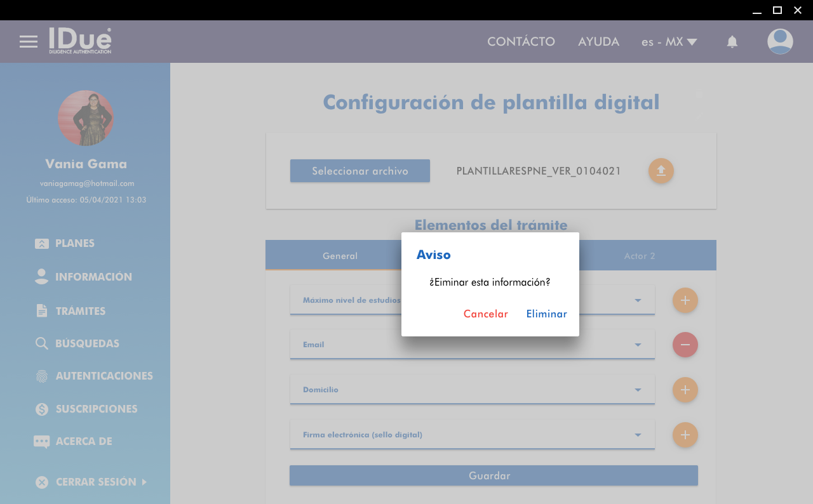
Task: Switch to the General tab
Action: click(x=340, y=256)
